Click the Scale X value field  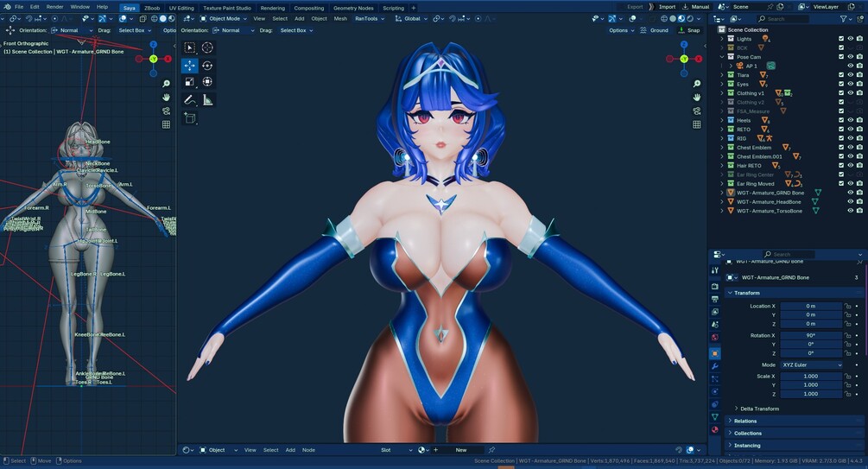[811, 376]
